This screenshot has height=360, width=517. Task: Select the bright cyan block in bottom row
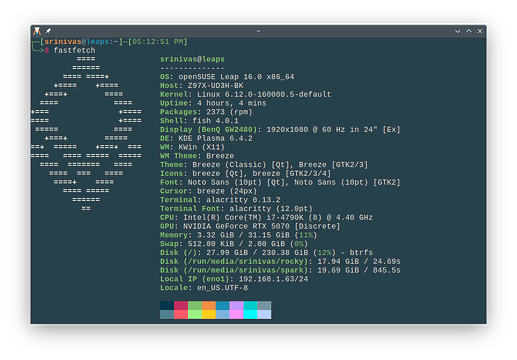(250, 314)
